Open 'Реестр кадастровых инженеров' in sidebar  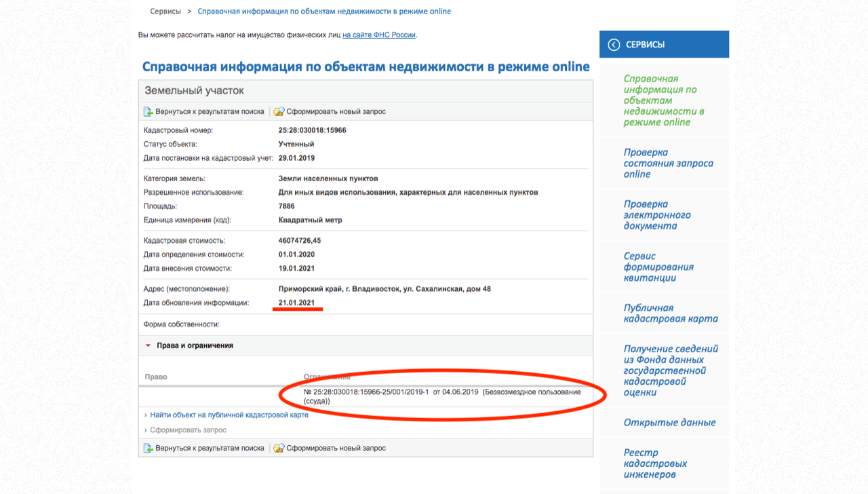655,463
